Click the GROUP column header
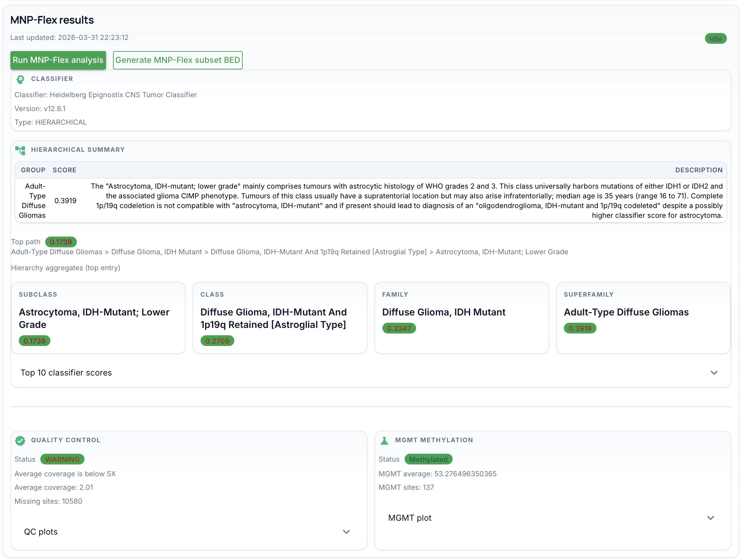 (x=33, y=170)
